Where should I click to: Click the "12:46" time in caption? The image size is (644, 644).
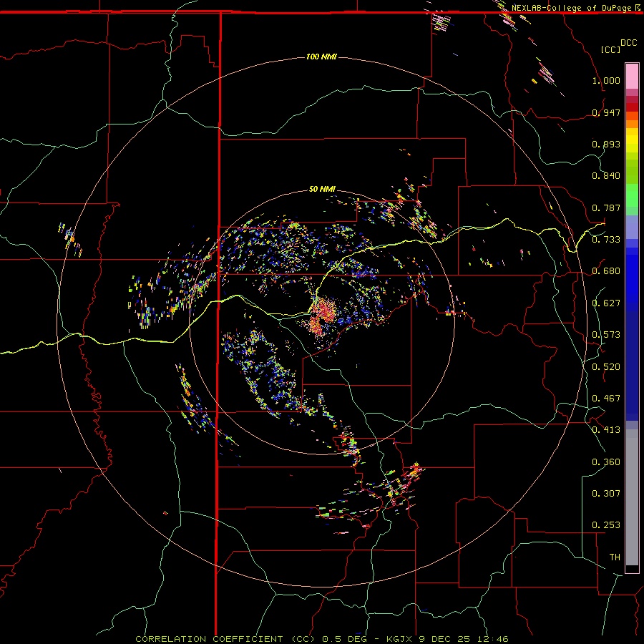coord(492,639)
